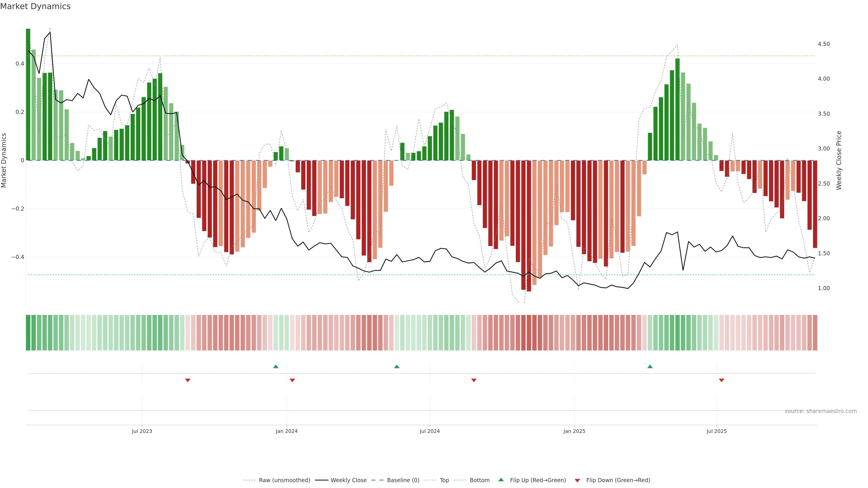Click the green flip-up marker before Jan 2024
This screenshot has height=488, width=868.
(x=276, y=366)
